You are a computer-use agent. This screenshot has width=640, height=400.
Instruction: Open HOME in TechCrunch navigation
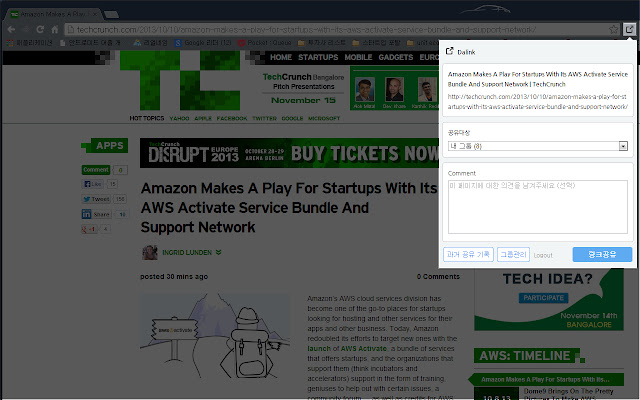[281, 57]
